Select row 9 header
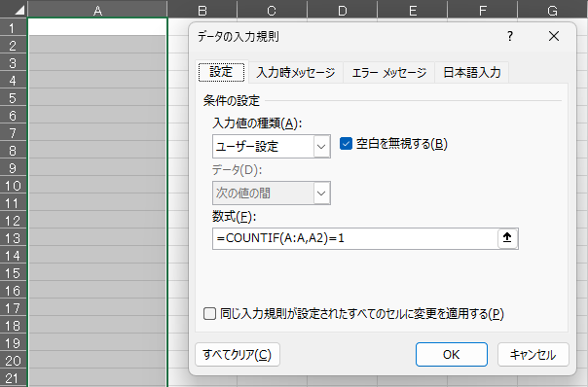The width and height of the screenshot is (588, 387). click(x=13, y=167)
